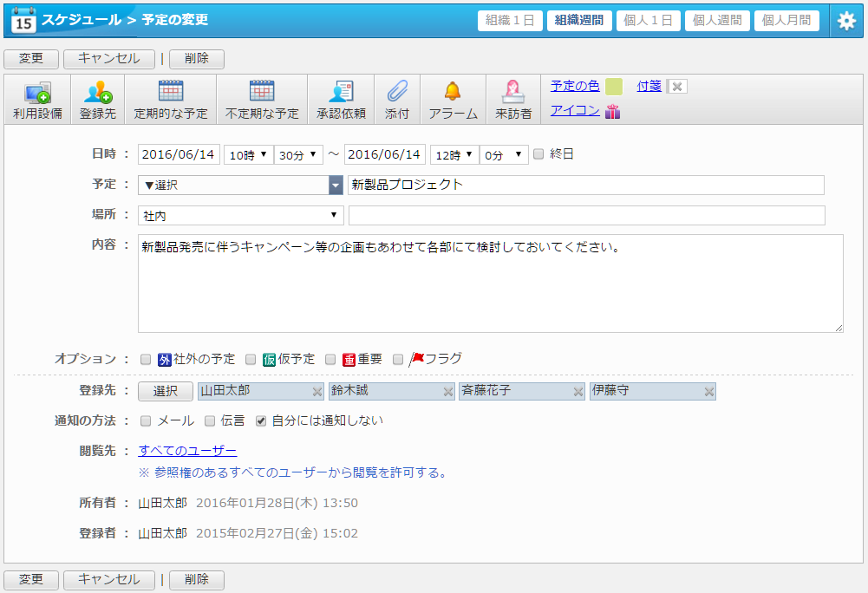Open the 場所 社内 location dropdown

240,216
